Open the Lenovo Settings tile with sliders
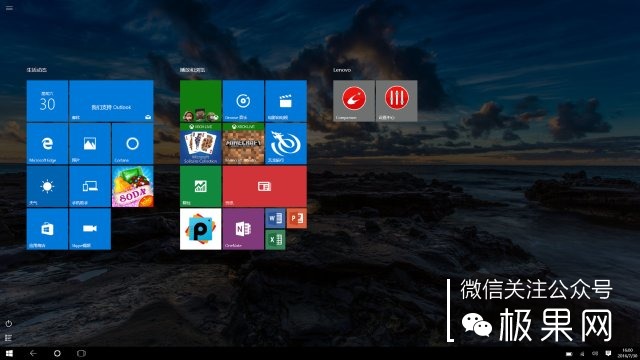The width and height of the screenshot is (640, 360). 397,101
